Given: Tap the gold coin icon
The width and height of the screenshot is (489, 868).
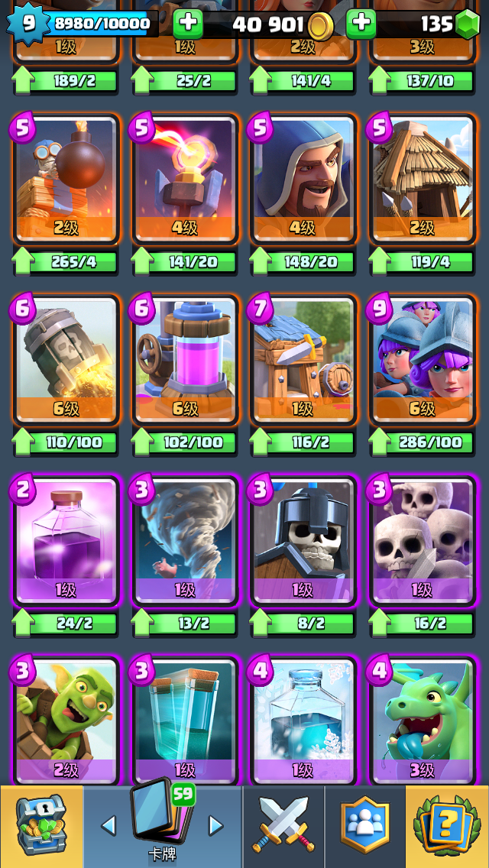Looking at the screenshot, I should pyautogui.click(x=321, y=25).
